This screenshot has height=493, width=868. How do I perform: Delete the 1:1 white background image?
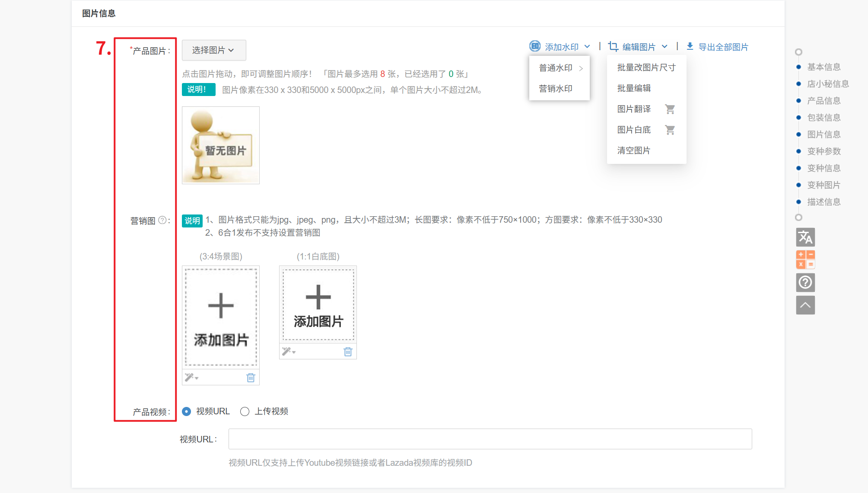click(348, 352)
